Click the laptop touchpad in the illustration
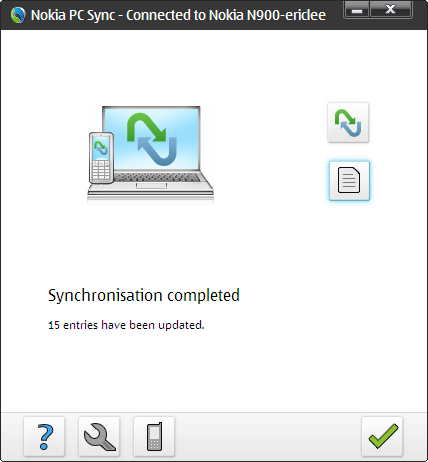The image size is (428, 462). pos(151,186)
